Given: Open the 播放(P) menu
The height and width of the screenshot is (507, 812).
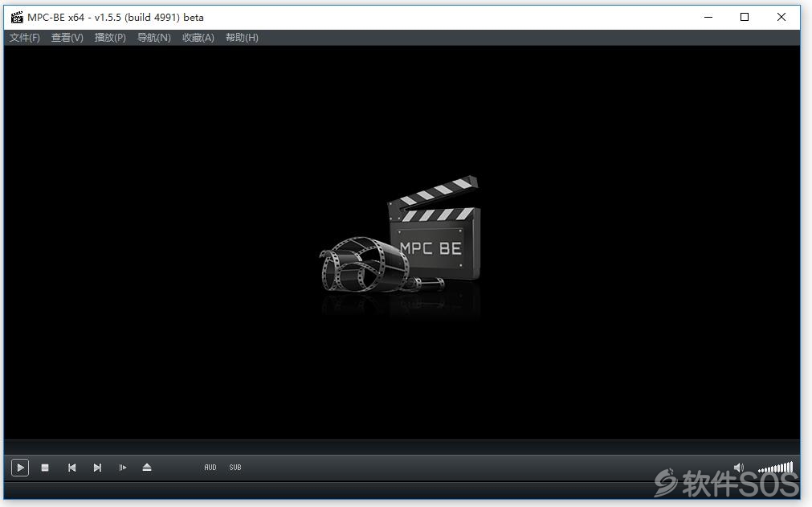Looking at the screenshot, I should [x=110, y=38].
